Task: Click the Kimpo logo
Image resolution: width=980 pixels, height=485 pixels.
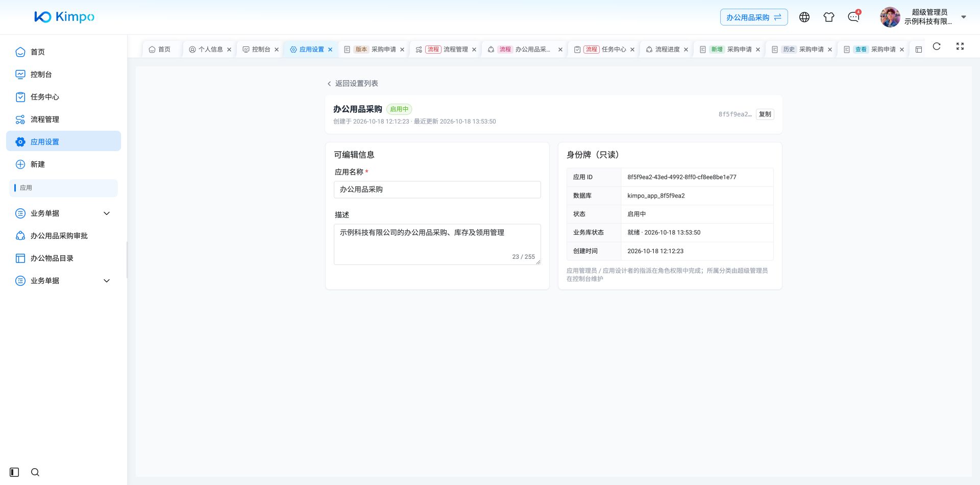Action: [64, 17]
